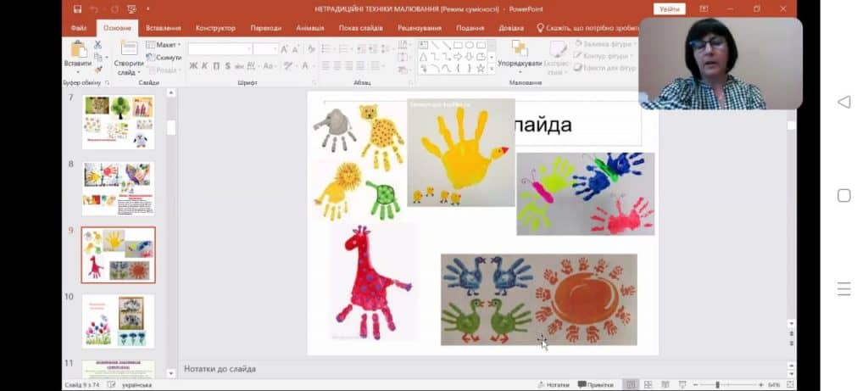Switch to the Анімація tab
This screenshot has width=868, height=391.
coord(309,28)
